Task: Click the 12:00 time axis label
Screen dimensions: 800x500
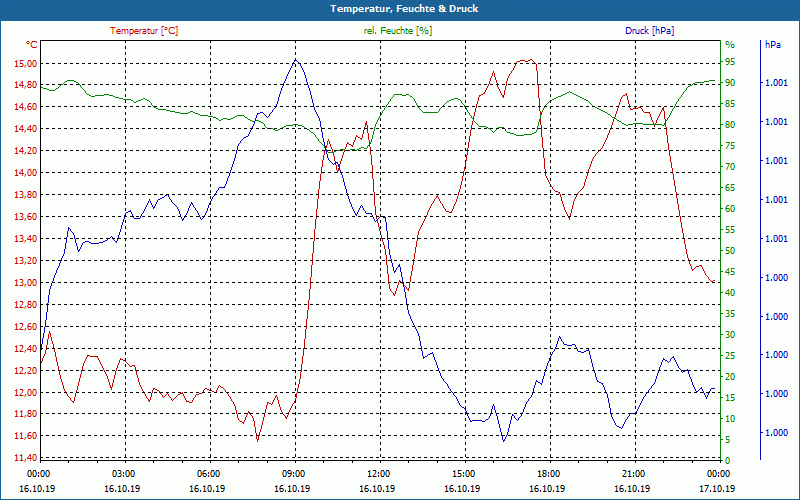Action: click(x=379, y=473)
